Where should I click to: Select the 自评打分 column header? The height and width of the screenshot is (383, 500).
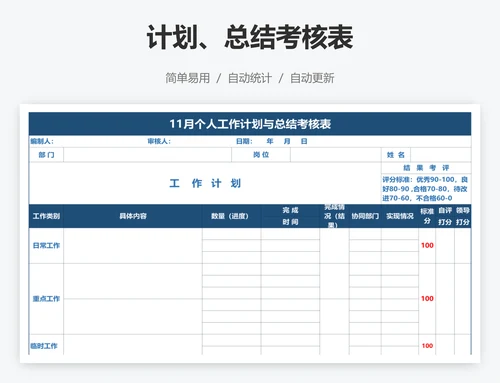click(x=445, y=216)
